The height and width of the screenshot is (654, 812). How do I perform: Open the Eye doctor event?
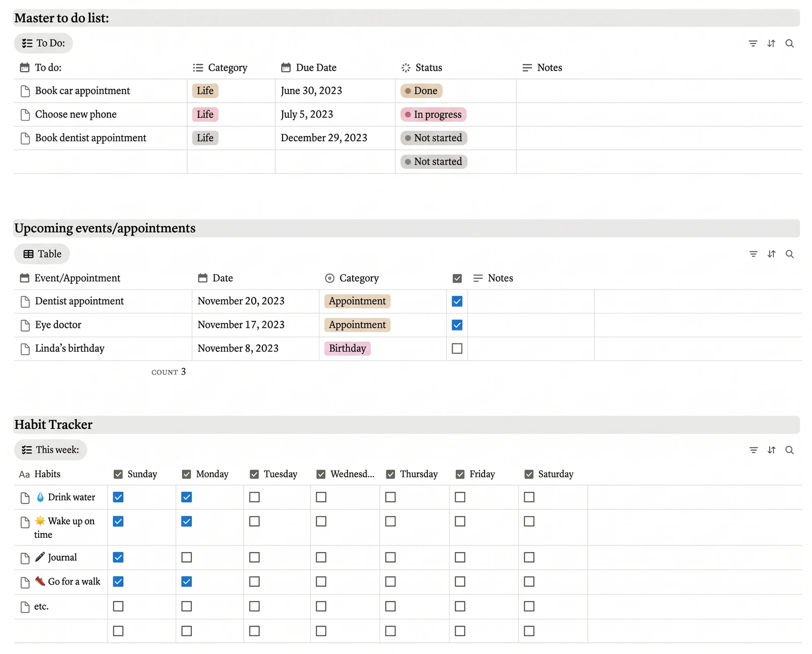[x=58, y=325]
